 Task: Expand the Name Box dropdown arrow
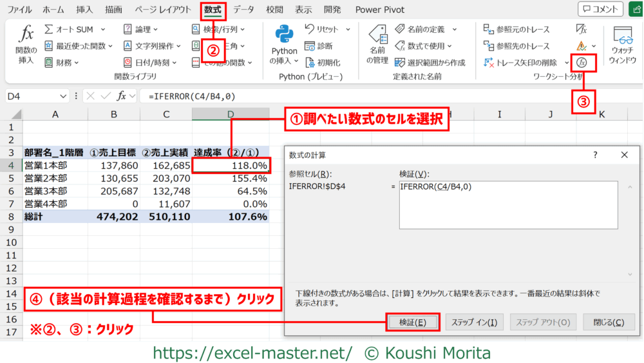(x=63, y=96)
